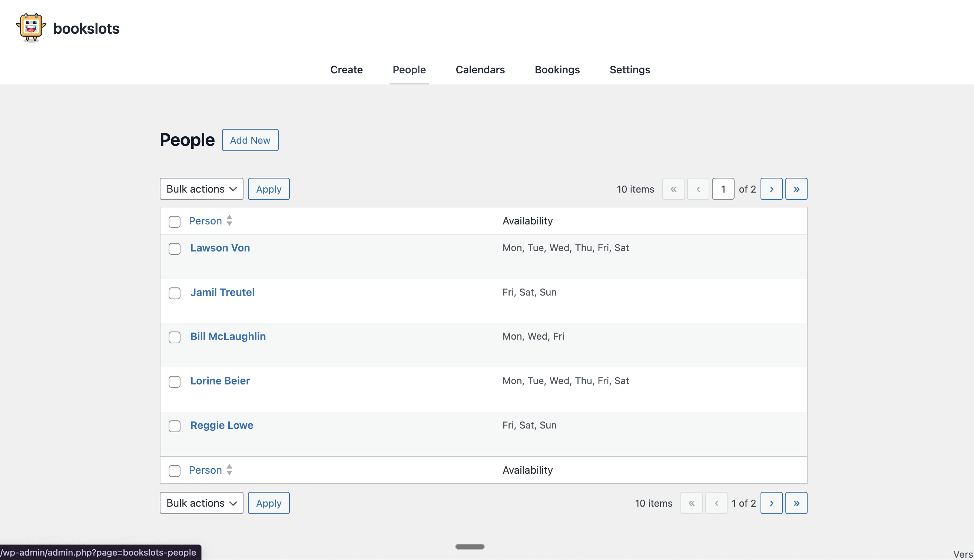Click top first page double-arrow button
Viewport: 974px width, 560px height.
pyautogui.click(x=673, y=189)
